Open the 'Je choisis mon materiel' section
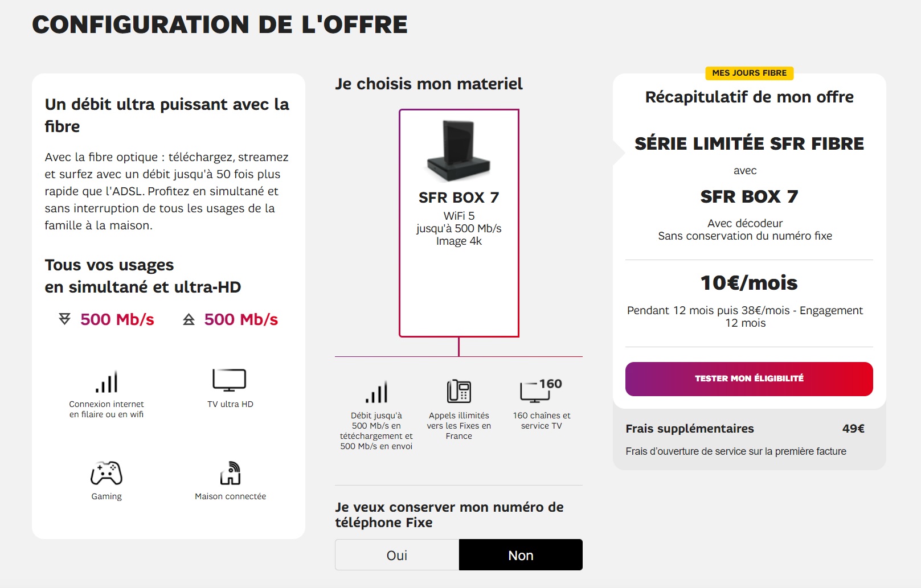 (x=430, y=83)
